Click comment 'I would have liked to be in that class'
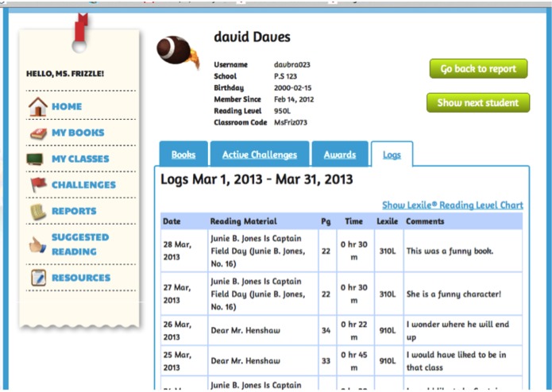The height and width of the screenshot is (392, 552). coord(456,361)
